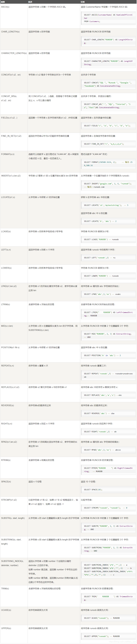Click the SELECT CONCAT("SQL ", "Runoob ") code block
This screenshot has width=137, height=644.
click(108, 84)
